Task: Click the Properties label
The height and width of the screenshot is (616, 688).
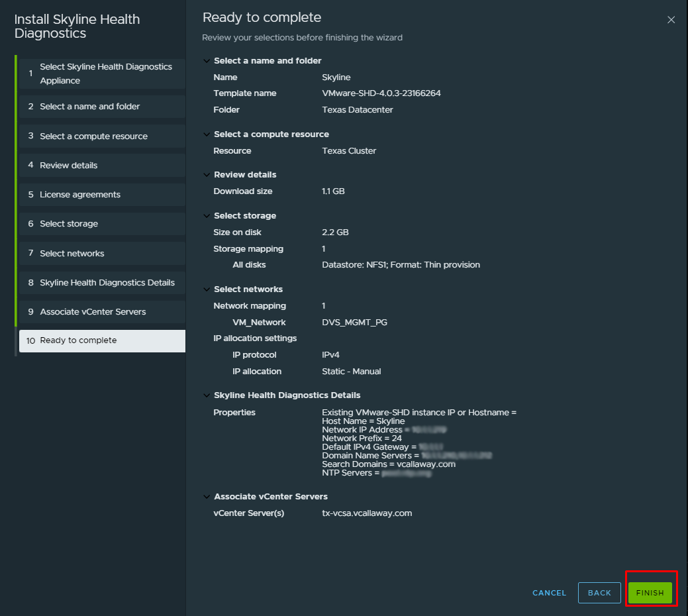Action: [x=234, y=413]
